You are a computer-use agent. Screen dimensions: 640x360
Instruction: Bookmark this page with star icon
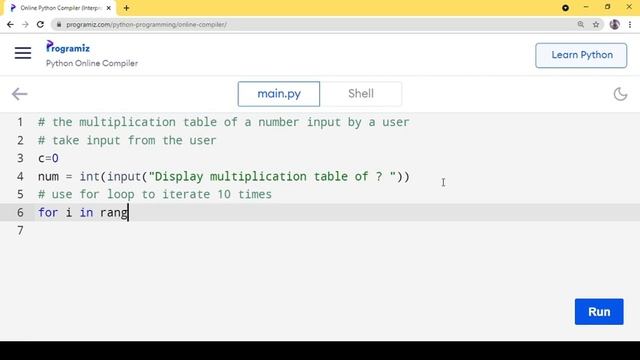pyautogui.click(x=596, y=24)
